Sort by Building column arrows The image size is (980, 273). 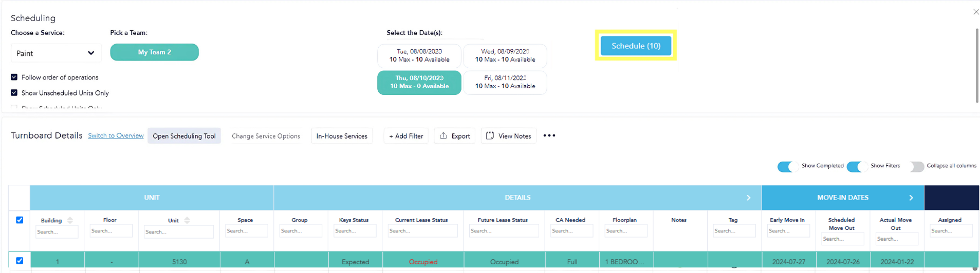point(70,220)
